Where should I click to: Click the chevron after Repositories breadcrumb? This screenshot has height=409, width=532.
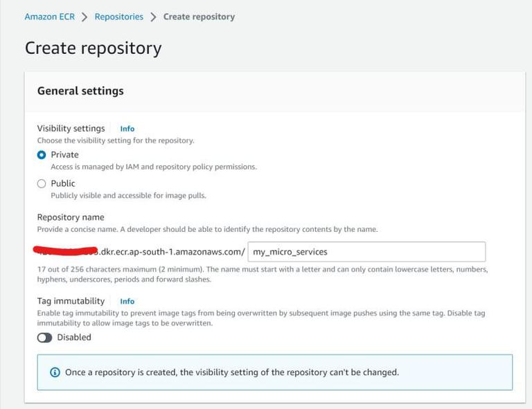tap(153, 17)
